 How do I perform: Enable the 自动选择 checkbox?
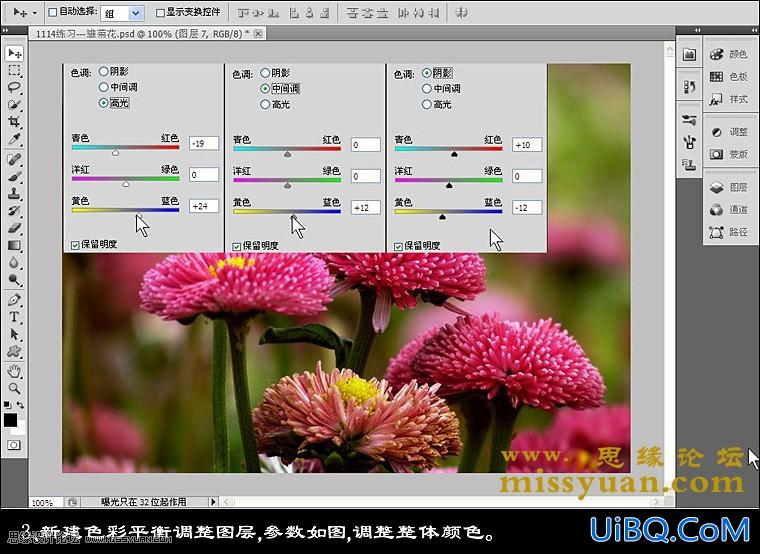click(53, 13)
